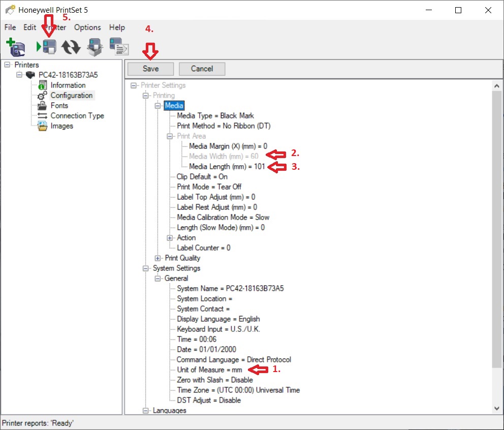
Task: Collapse the Printers root tree node
Action: tap(7, 65)
